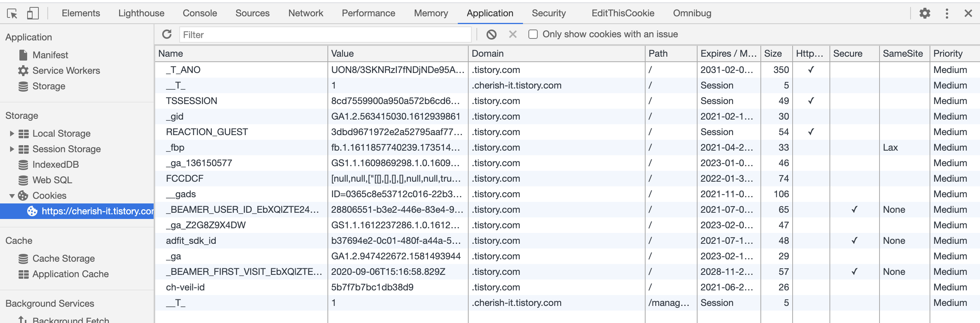Select the _T_ANO cookie row
This screenshot has width=980, height=323.
[x=567, y=70]
